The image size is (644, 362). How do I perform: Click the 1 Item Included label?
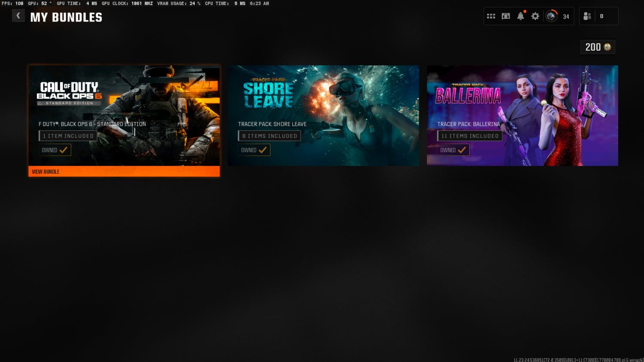click(68, 136)
